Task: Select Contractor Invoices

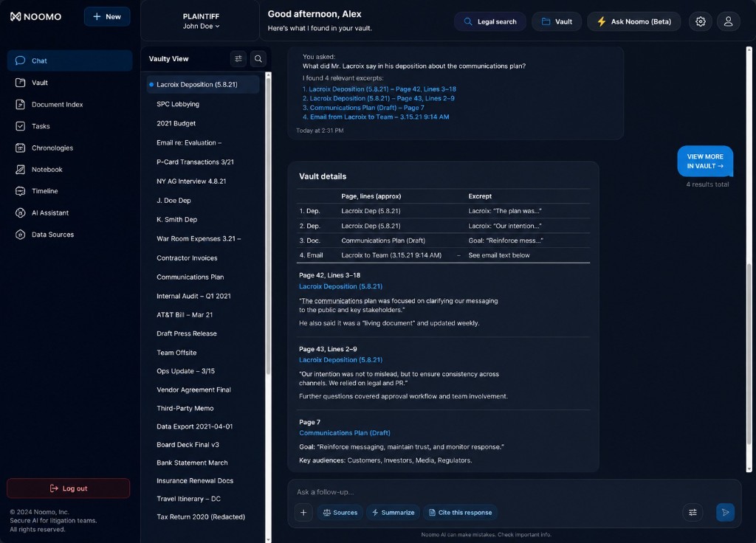Action: pos(187,257)
